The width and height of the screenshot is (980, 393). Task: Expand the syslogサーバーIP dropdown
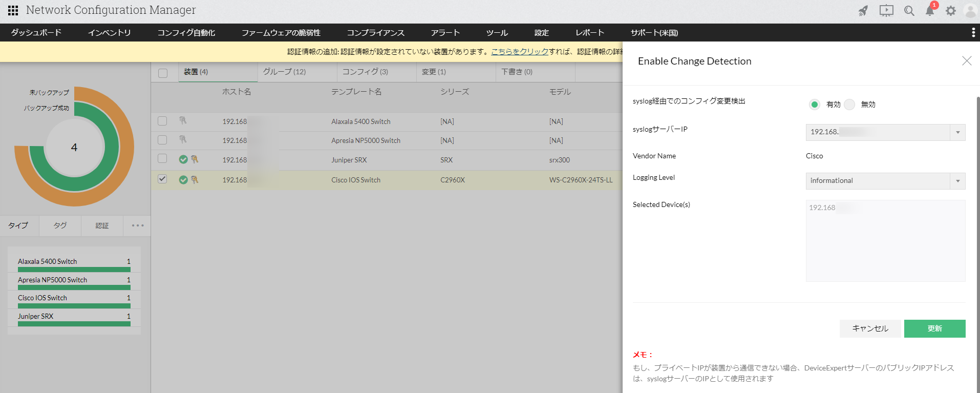(957, 132)
